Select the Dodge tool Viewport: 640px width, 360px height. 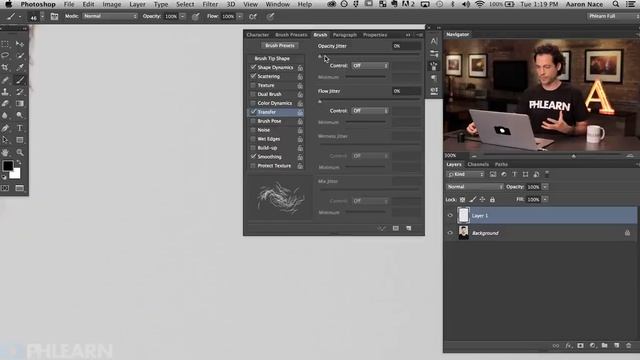(x=20, y=116)
